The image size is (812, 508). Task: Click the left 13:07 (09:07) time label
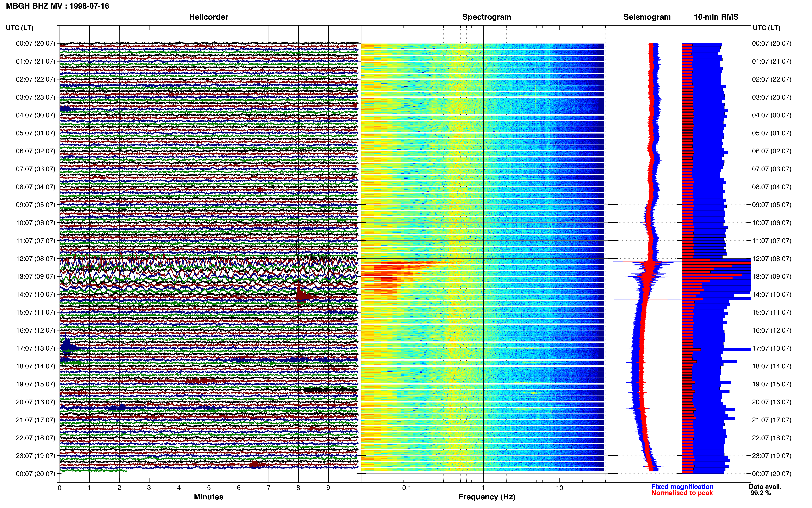pos(36,277)
